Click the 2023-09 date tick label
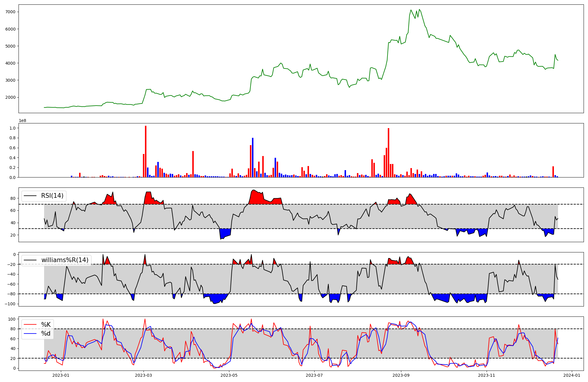Screen dimensions: 588x382 click(x=401, y=375)
